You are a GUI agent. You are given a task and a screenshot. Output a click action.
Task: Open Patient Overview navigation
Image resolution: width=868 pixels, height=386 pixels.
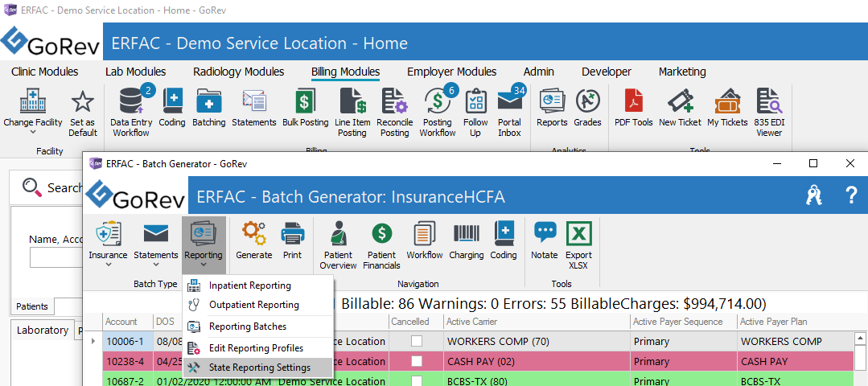coord(338,245)
